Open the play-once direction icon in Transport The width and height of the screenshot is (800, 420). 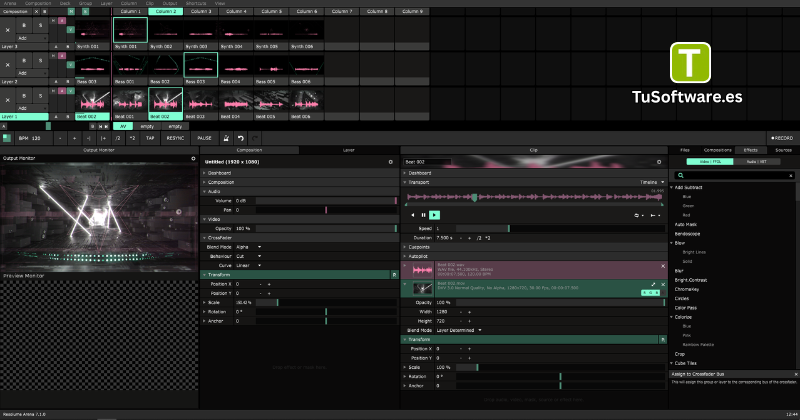click(x=655, y=215)
